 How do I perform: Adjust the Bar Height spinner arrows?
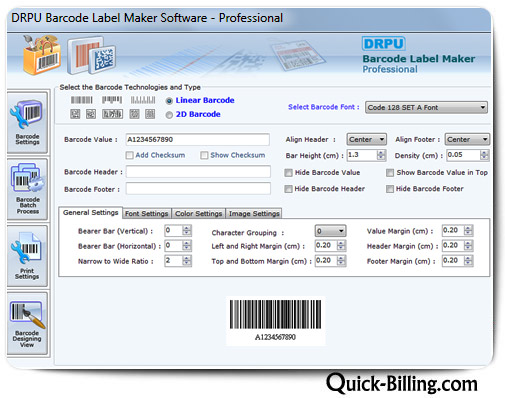(381, 155)
